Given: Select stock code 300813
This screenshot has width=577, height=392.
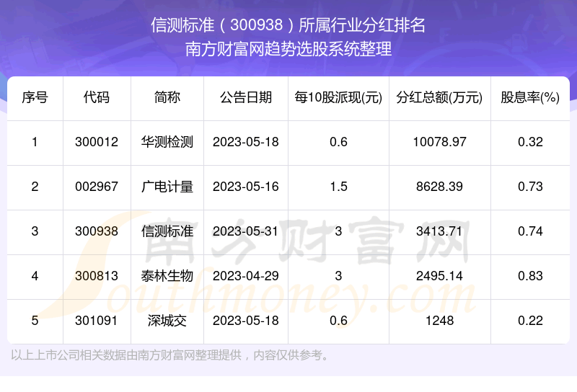Looking at the screenshot, I should pyautogui.click(x=97, y=276).
